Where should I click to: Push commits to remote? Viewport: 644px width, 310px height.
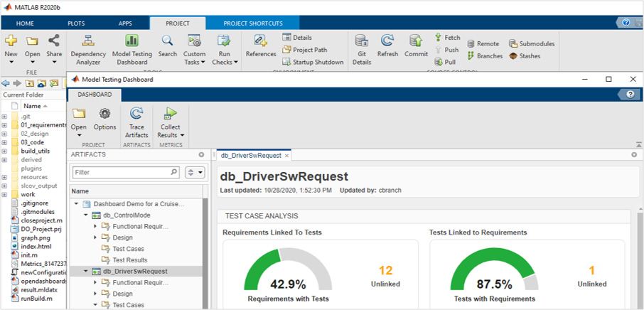click(447, 50)
